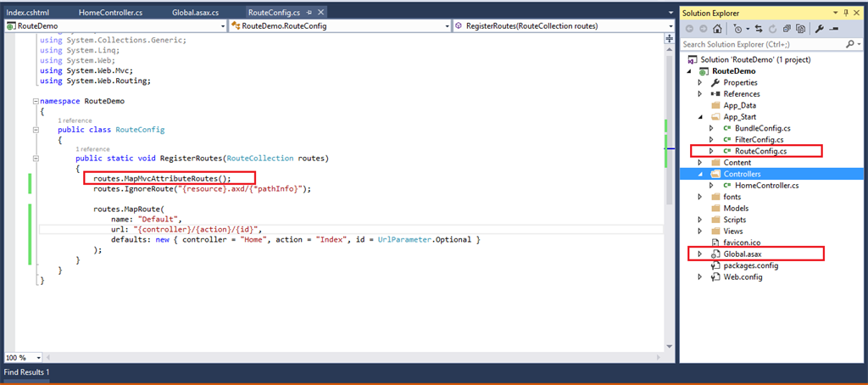
Task: Click the Refresh icon in Solution Explorer
Action: pyautogui.click(x=772, y=29)
